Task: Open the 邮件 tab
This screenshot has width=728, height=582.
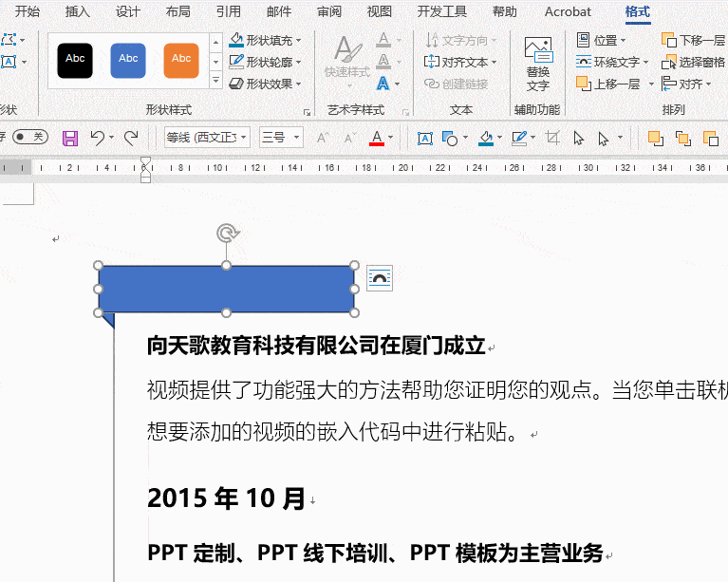Action: pyautogui.click(x=278, y=11)
